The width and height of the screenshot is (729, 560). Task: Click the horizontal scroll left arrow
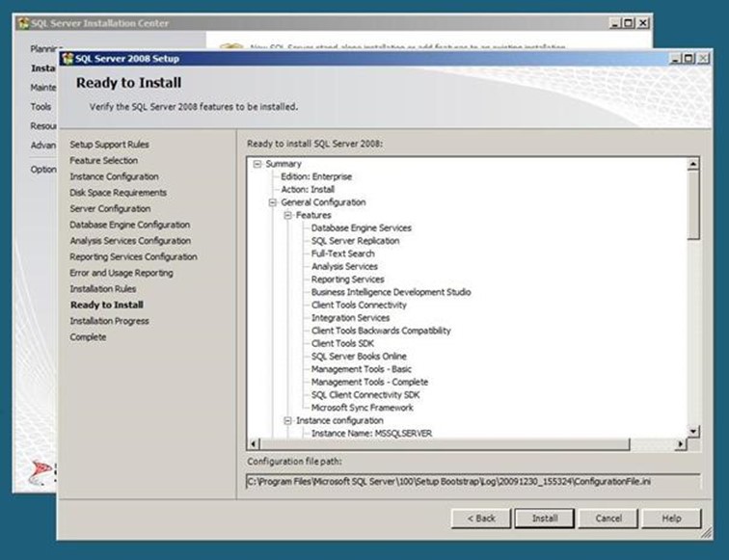click(x=253, y=444)
